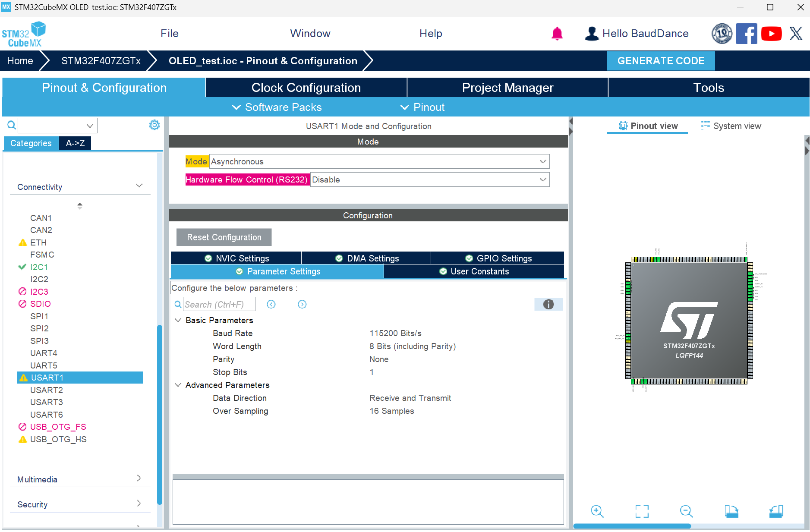The width and height of the screenshot is (810, 532).
Task: Expand the Software Packs menu
Action: point(277,107)
